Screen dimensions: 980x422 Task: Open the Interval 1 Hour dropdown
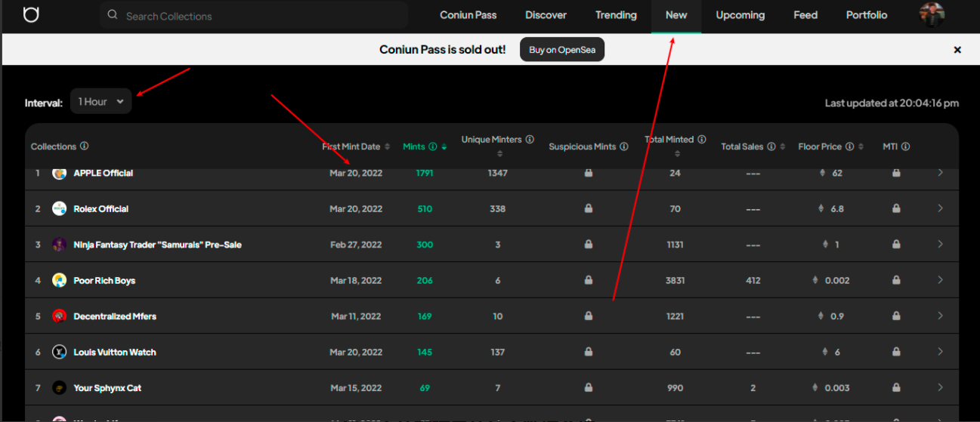pyautogui.click(x=100, y=102)
